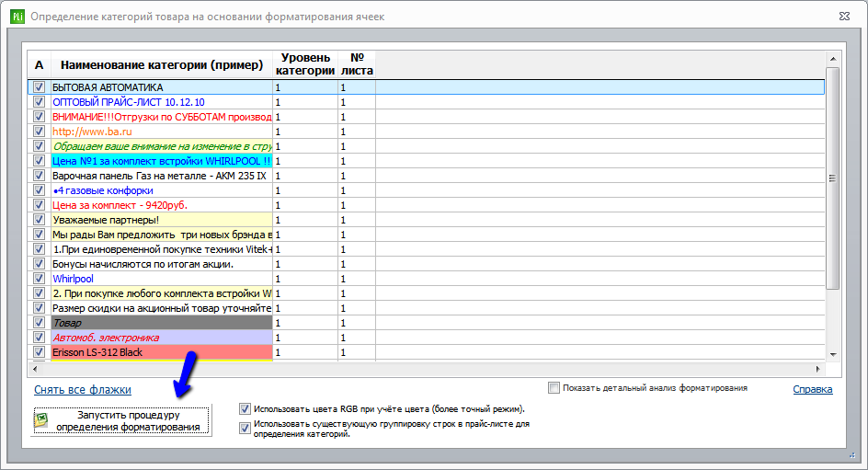The width and height of the screenshot is (868, 470).
Task: Uncheck the БЫТОВАЯ АВТОМАТИКА row checkbox
Action: tap(39, 86)
